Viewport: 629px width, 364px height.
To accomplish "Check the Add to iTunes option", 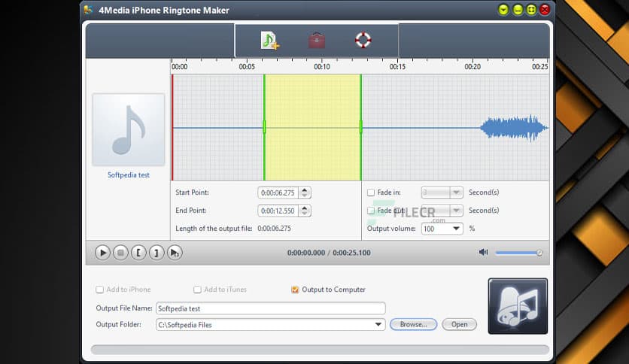I will coord(197,290).
